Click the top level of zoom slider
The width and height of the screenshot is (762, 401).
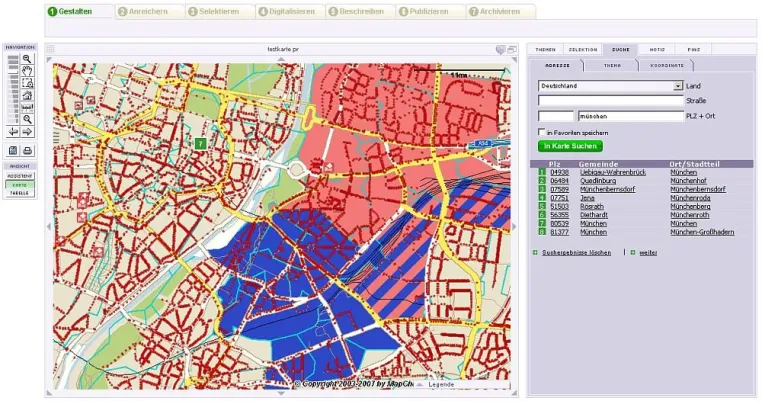[13, 58]
